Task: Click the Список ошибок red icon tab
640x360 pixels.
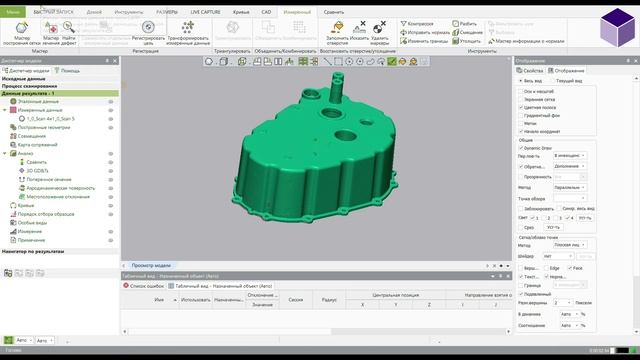Action: [143, 286]
